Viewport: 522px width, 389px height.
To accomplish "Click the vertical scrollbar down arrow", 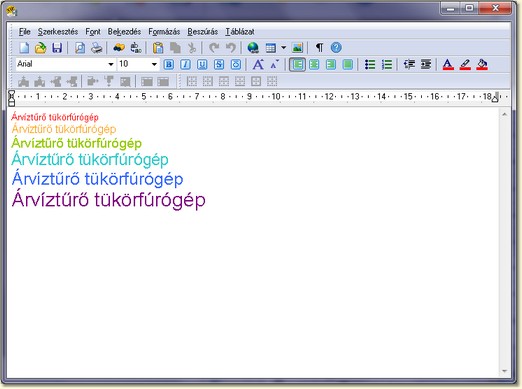I will coord(504,371).
